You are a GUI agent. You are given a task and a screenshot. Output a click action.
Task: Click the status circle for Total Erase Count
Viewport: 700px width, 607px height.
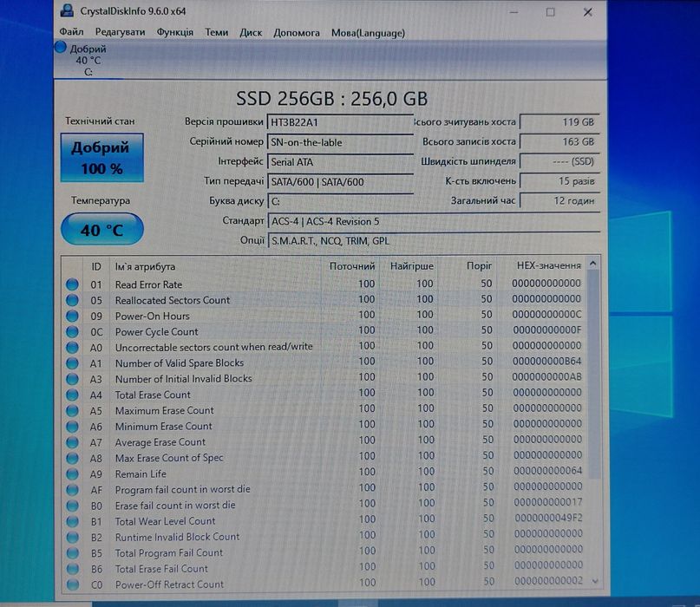(72, 395)
